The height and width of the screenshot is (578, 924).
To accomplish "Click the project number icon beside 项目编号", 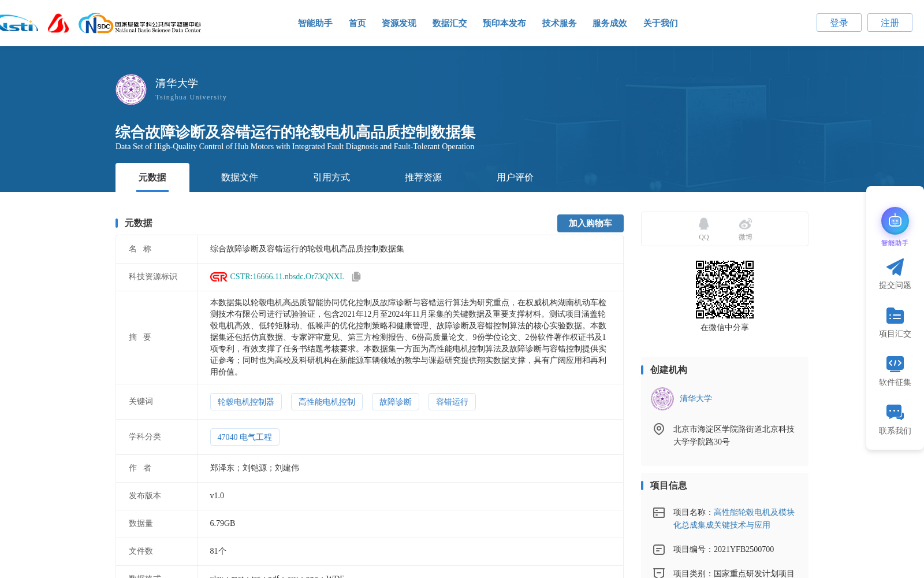I will click(659, 550).
